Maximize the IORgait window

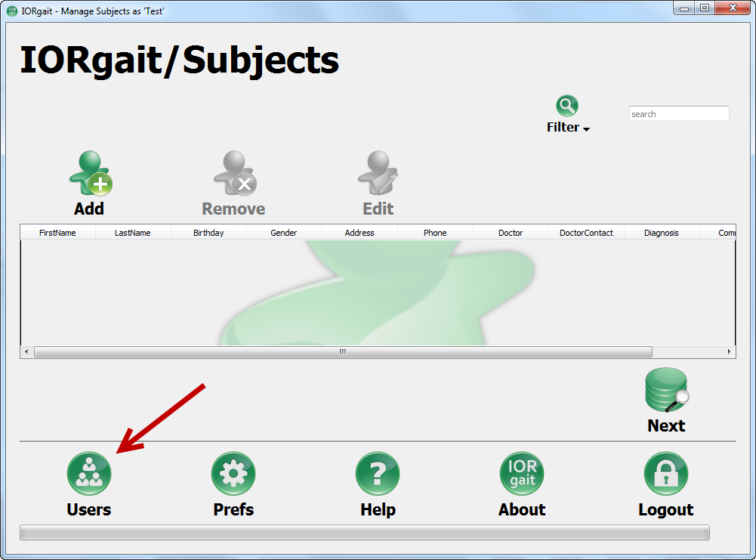(x=705, y=8)
